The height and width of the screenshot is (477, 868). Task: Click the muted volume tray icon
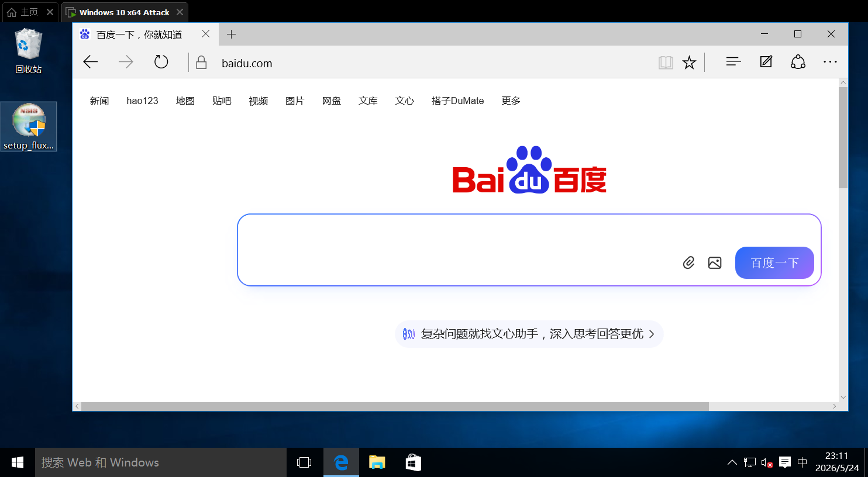tap(767, 463)
